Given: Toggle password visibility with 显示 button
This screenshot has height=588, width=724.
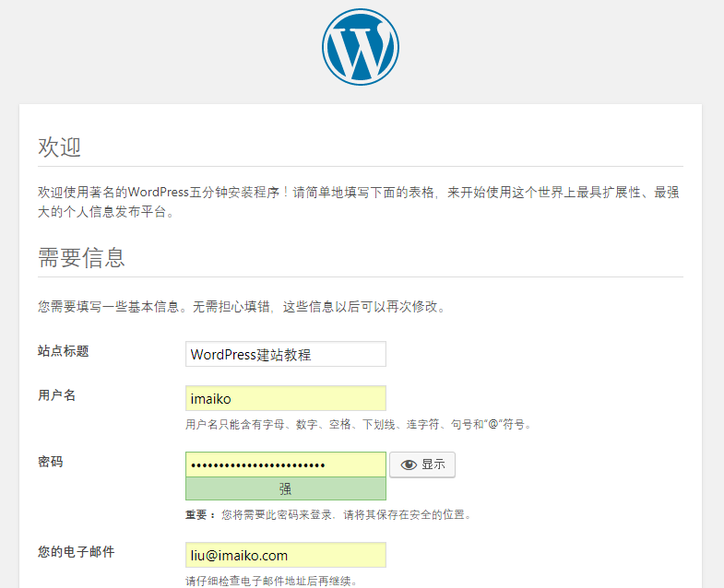Looking at the screenshot, I should (x=422, y=465).
